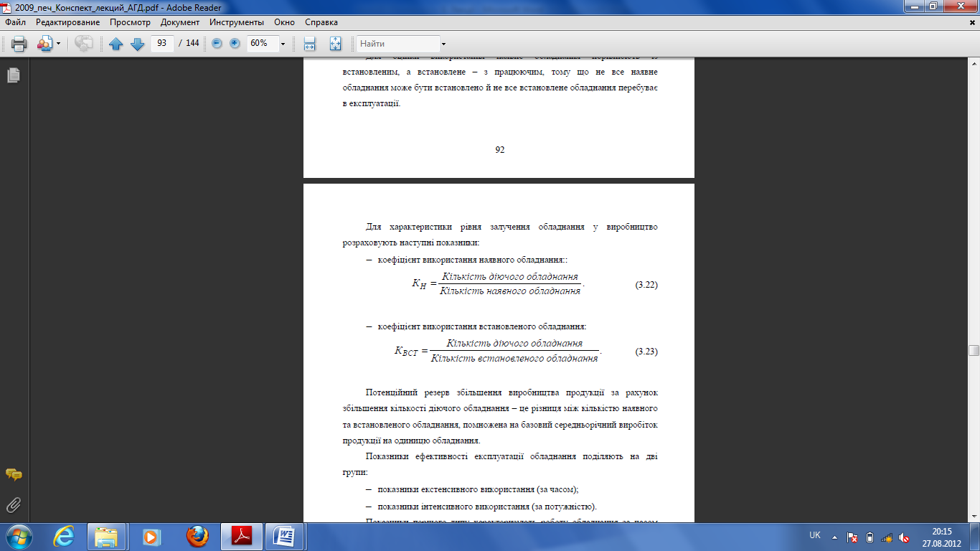
Task: Open the Просмотр menu
Action: pos(130,22)
